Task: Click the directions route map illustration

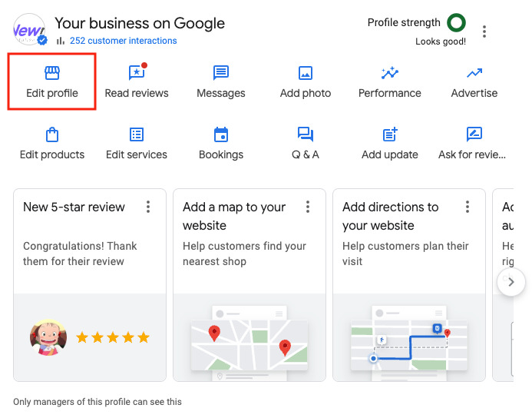Action: (x=409, y=343)
